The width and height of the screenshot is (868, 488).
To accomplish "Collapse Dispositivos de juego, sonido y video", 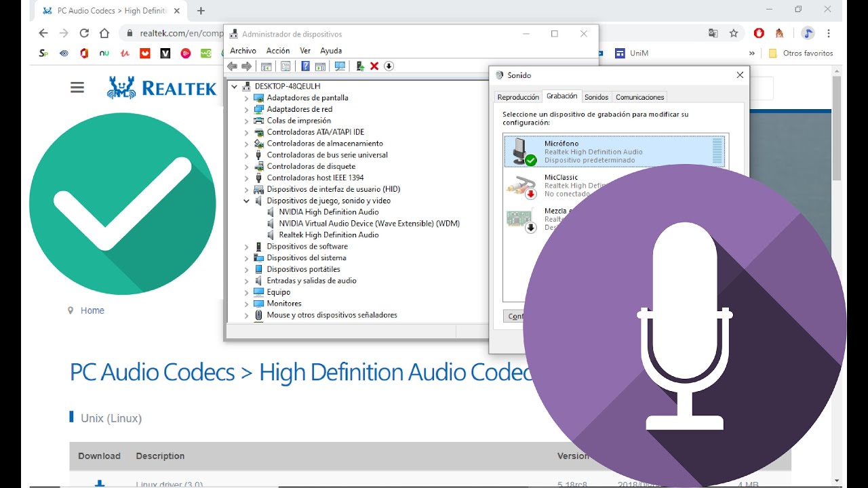I will [247, 201].
